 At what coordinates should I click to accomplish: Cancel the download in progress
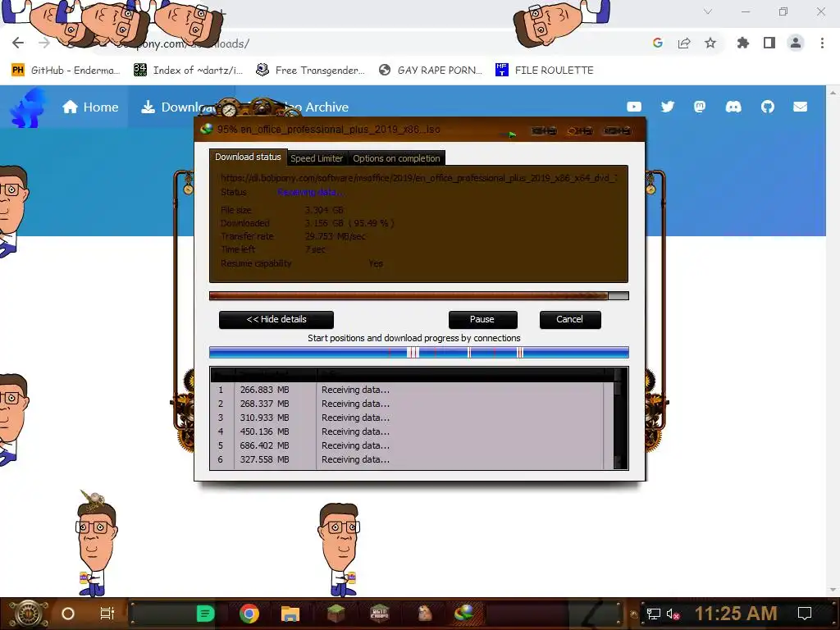tap(570, 319)
